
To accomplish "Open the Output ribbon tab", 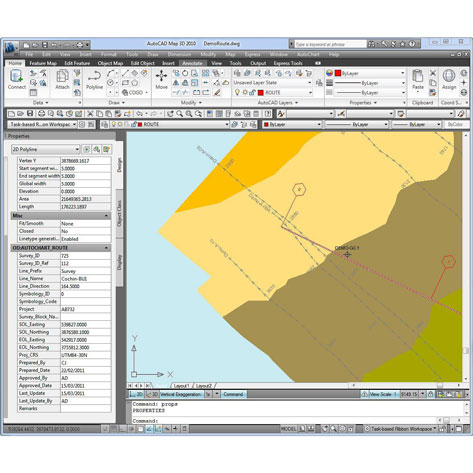I will tap(258, 63).
